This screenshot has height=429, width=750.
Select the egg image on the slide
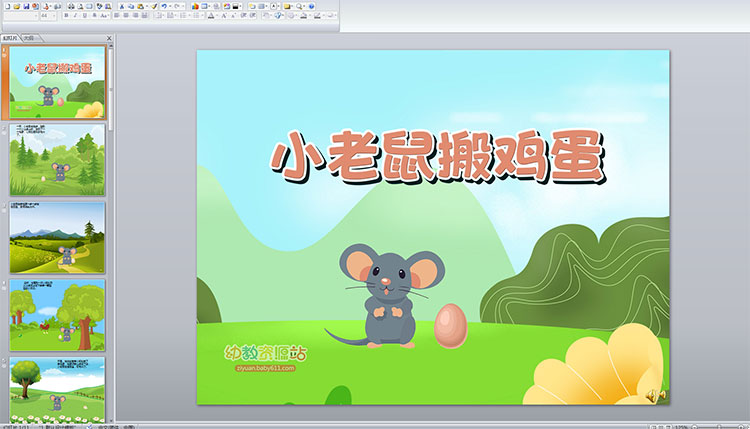pyautogui.click(x=450, y=325)
